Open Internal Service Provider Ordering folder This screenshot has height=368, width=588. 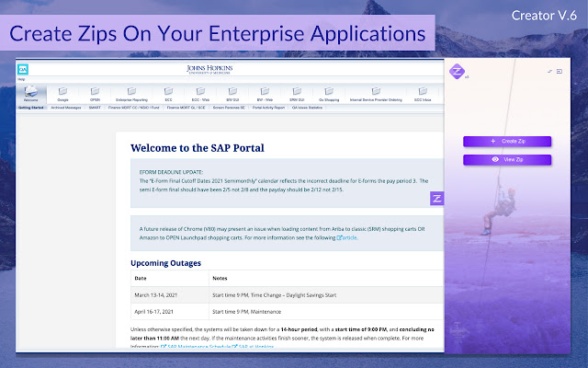click(x=376, y=91)
